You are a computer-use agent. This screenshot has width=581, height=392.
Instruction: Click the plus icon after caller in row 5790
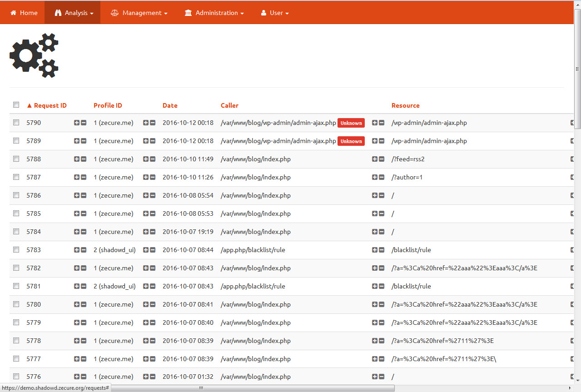[x=375, y=123]
